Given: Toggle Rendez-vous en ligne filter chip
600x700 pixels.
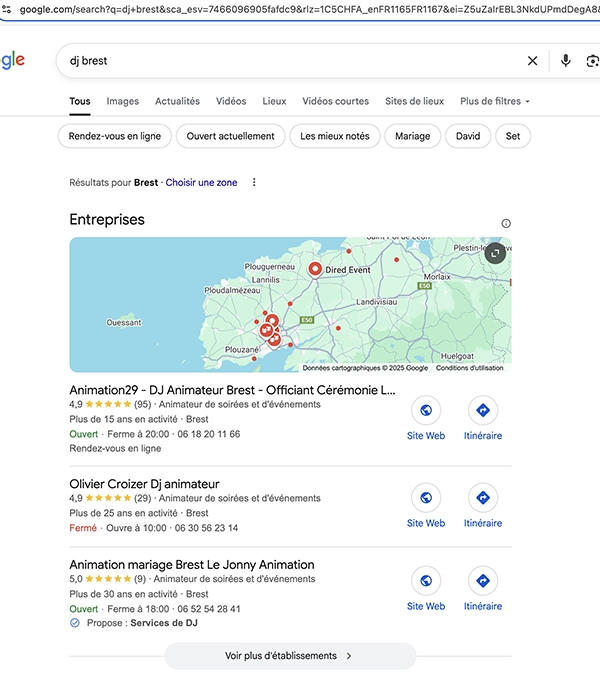Looking at the screenshot, I should pos(115,136).
